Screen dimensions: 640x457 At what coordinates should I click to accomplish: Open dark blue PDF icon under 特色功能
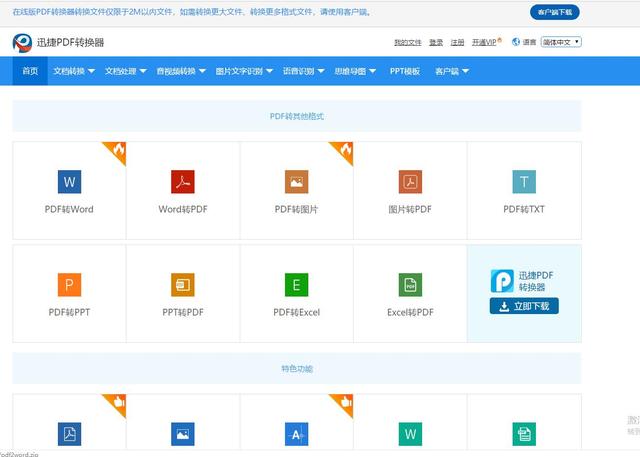coord(69,434)
